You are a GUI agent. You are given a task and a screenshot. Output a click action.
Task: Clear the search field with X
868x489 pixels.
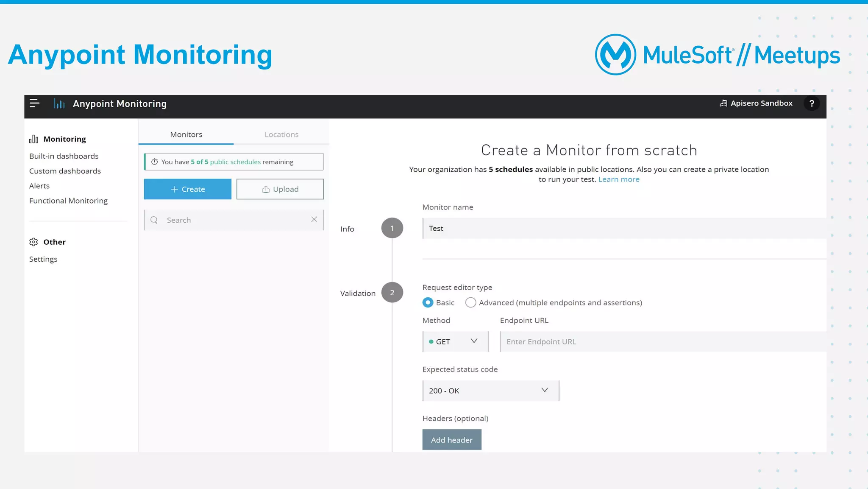[x=314, y=219]
